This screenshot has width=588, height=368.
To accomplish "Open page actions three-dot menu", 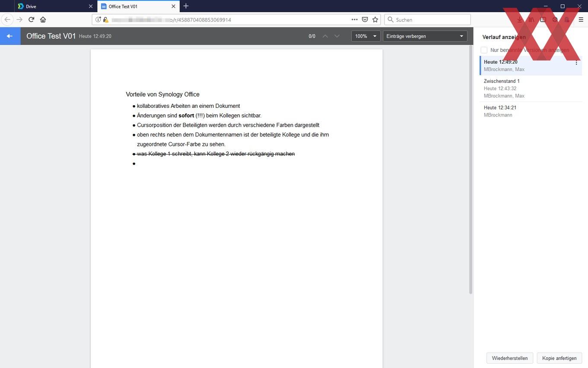I will 355,19.
